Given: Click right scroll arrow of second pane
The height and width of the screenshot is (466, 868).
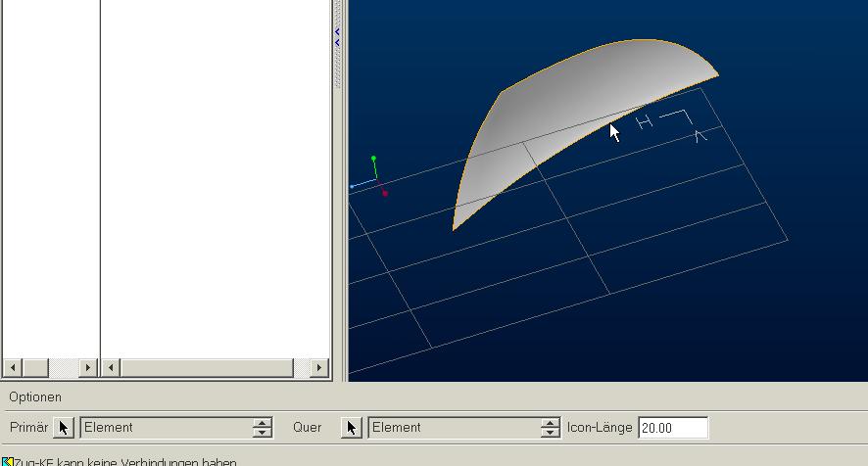Looking at the screenshot, I should click(x=318, y=367).
